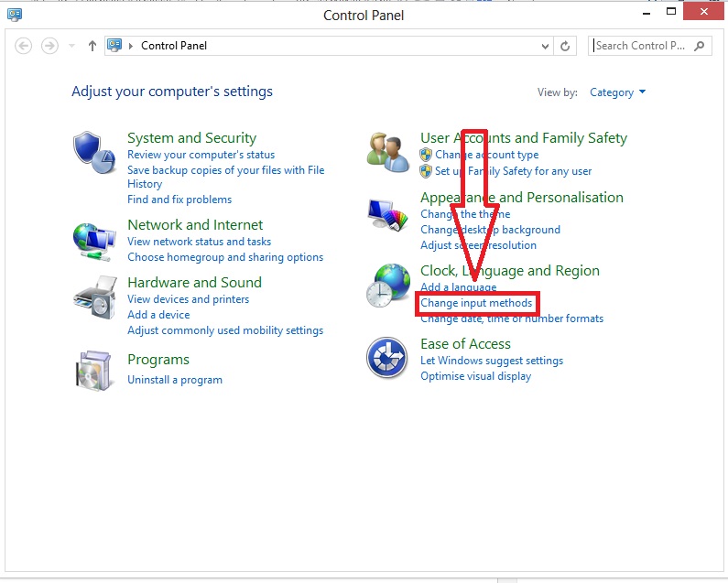This screenshot has width=728, height=583.
Task: Open Hardware and Sound printer icon
Action: click(x=95, y=297)
